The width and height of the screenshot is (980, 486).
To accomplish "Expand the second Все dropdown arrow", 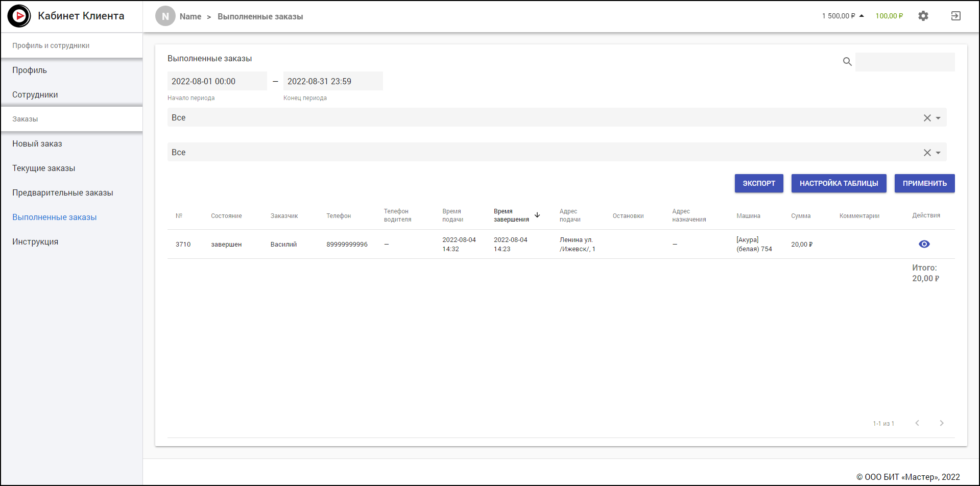I will click(x=938, y=153).
